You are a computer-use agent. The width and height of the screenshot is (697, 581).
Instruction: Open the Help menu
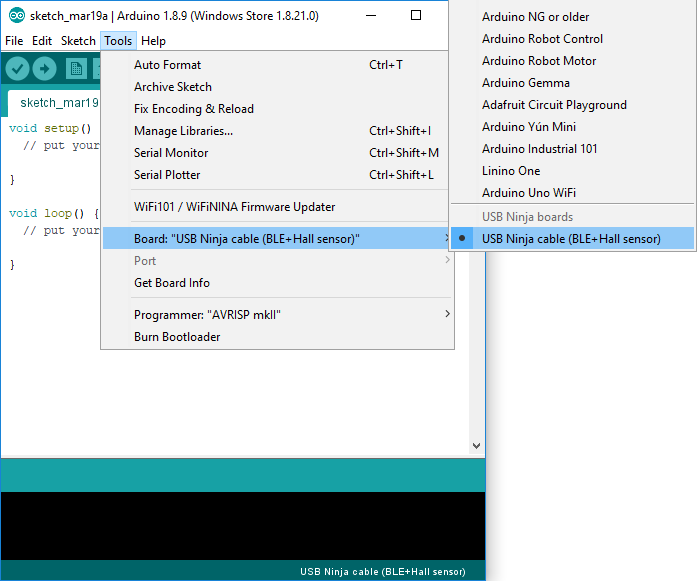click(x=153, y=41)
